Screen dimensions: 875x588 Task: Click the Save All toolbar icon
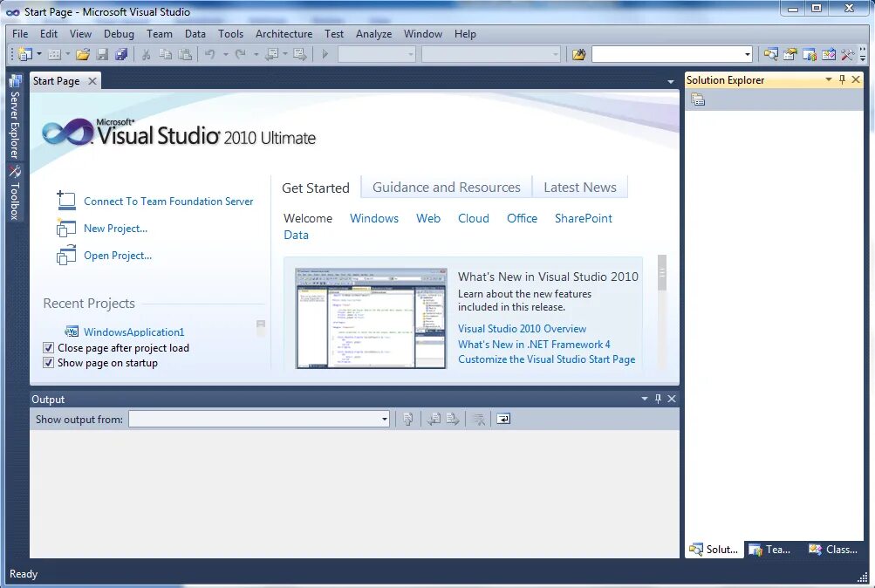[x=121, y=54]
